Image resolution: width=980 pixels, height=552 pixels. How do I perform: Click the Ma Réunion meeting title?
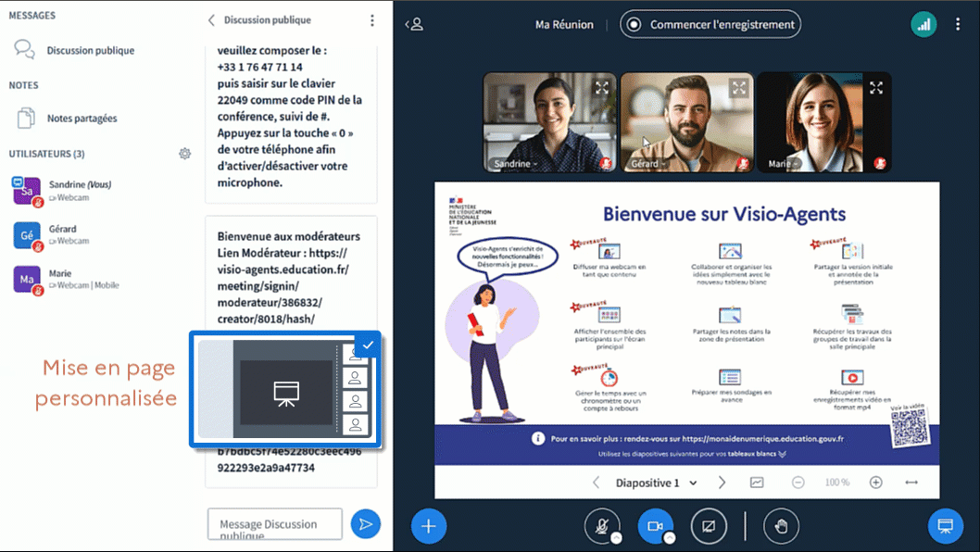[564, 24]
